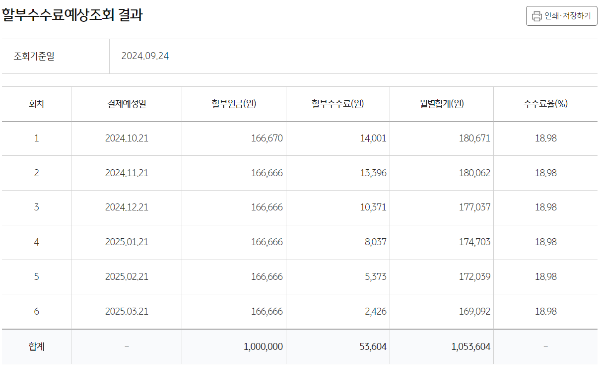600x365 pixels.
Task: Click the 조회기준일 label
Action: coord(34,56)
